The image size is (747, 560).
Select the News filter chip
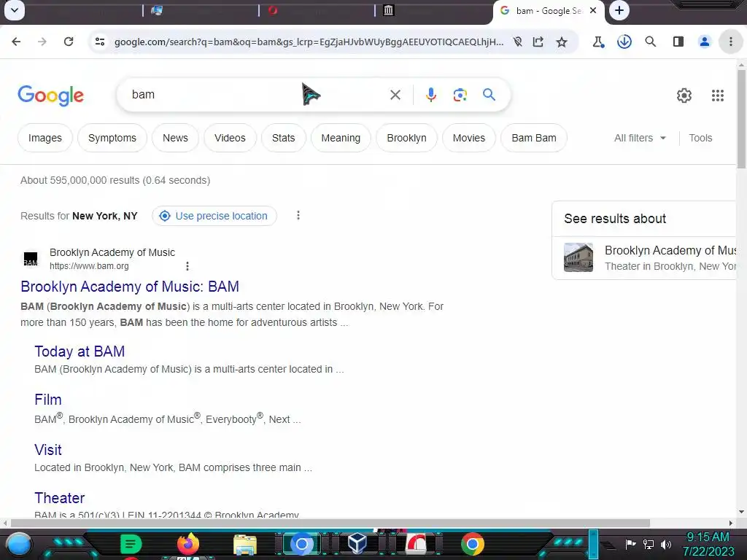coord(175,138)
